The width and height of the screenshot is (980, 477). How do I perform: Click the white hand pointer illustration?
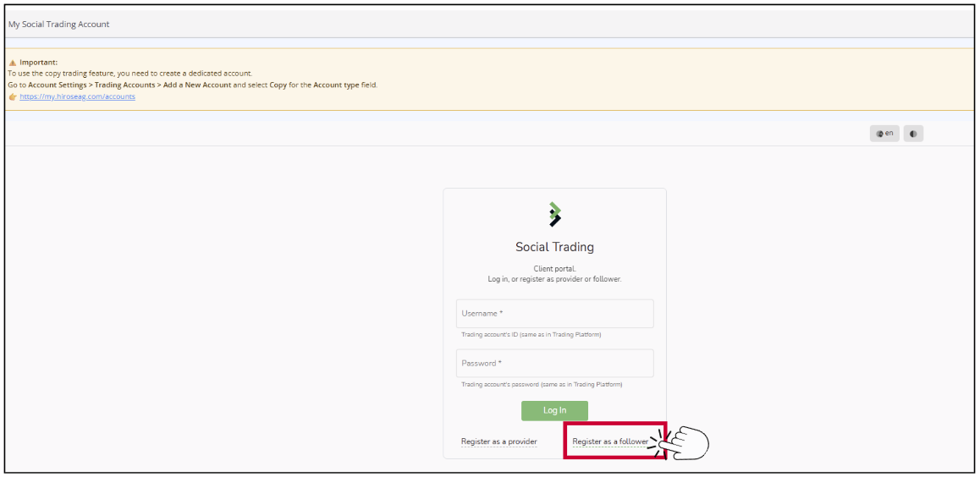(x=685, y=441)
